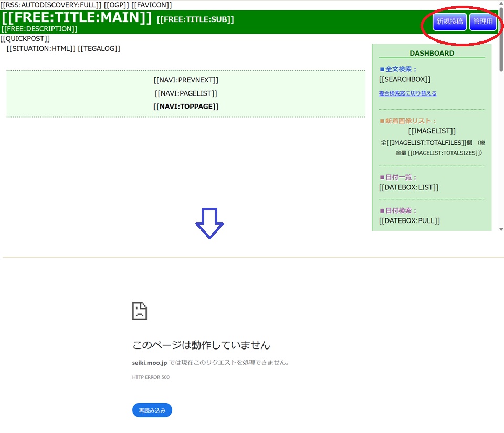Viewport: 504px width, 433px height.
Task: Click the scrollbar down arrow
Action: 501,229
